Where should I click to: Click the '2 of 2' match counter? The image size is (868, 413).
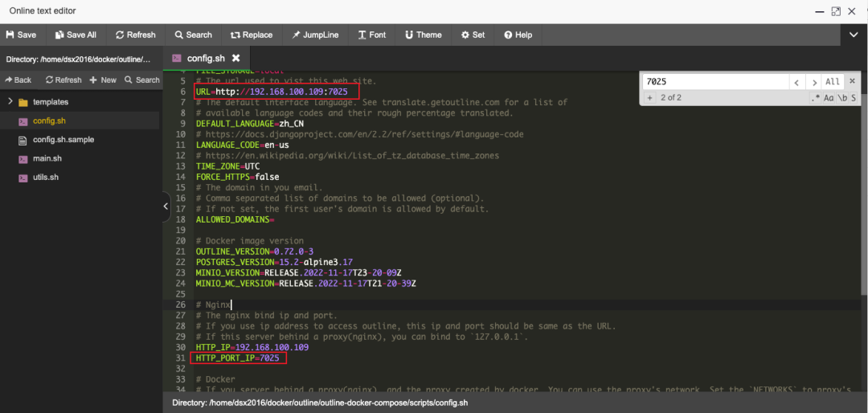click(x=671, y=97)
